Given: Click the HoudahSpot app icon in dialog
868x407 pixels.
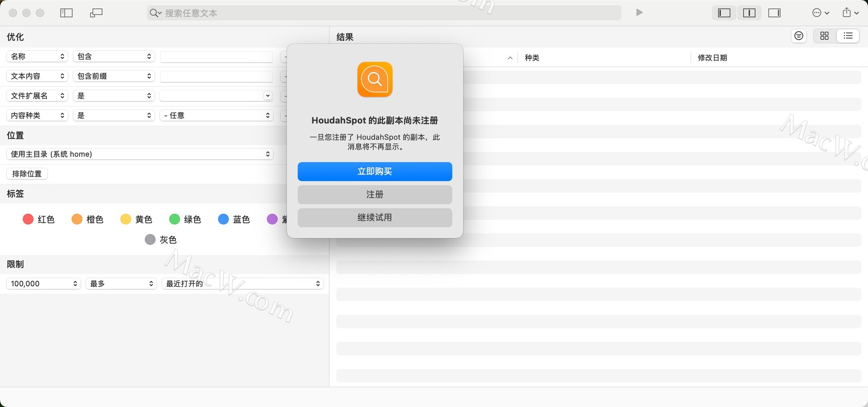Looking at the screenshot, I should coord(375,80).
